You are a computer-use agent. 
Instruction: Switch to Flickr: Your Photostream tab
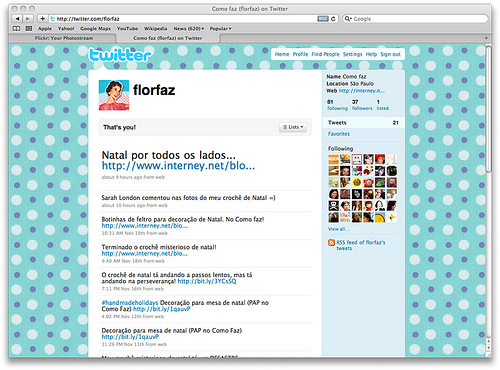pos(64,38)
